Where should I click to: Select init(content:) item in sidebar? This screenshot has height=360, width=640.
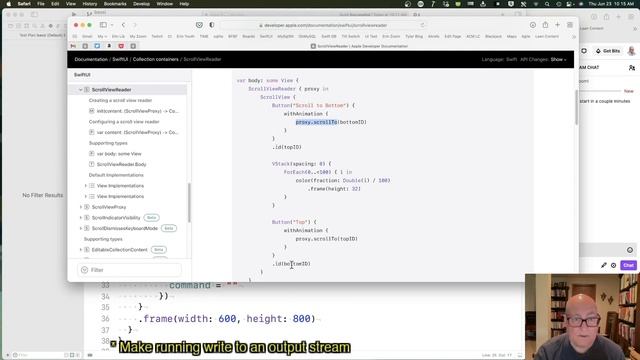pyautogui.click(x=138, y=111)
